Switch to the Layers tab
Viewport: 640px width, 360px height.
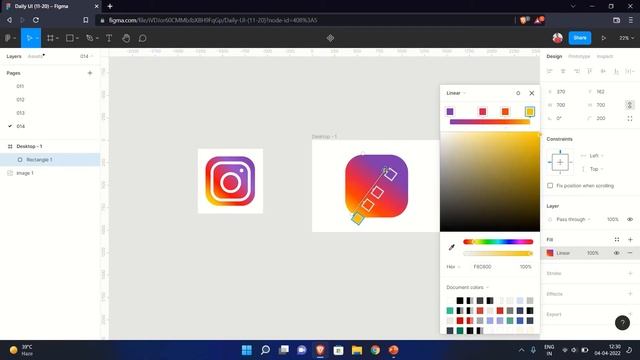pyautogui.click(x=14, y=56)
